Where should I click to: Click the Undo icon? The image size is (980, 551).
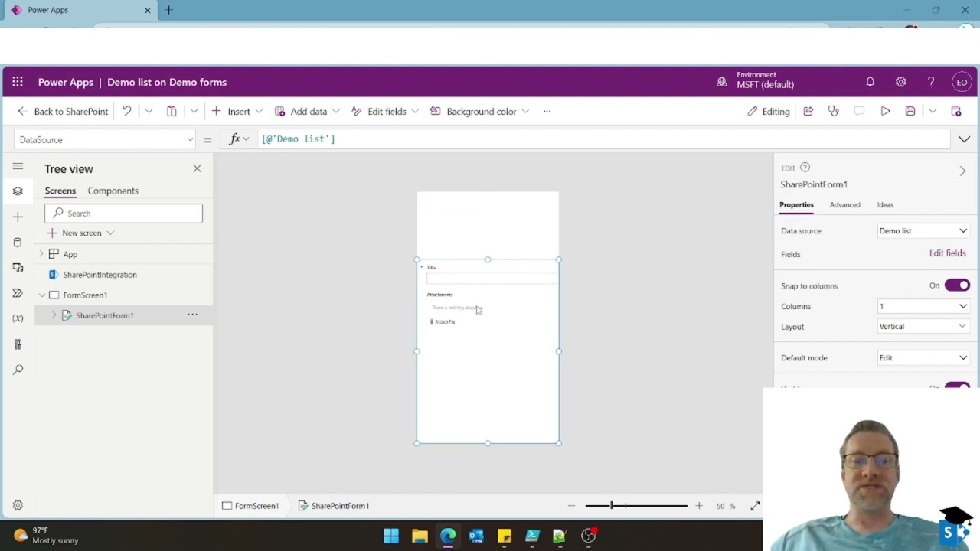[x=127, y=111]
